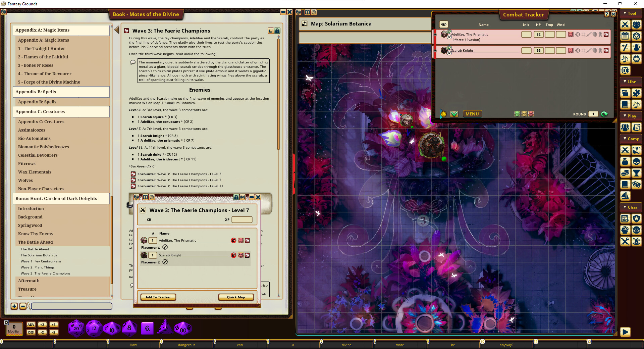Collapse the Tool sidebar section
Viewport: 644px width, 349px height.
point(631,13)
